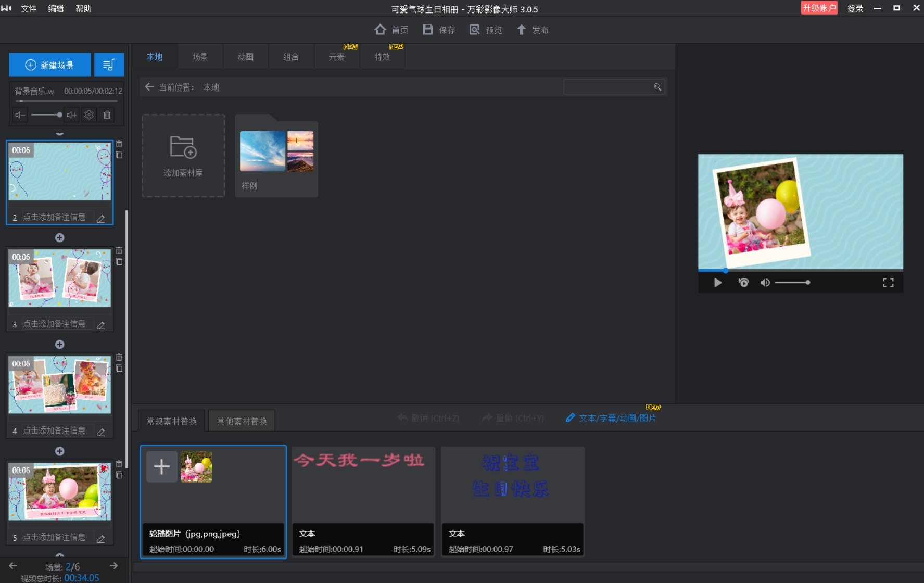Decrease background music volume icon

click(x=20, y=115)
